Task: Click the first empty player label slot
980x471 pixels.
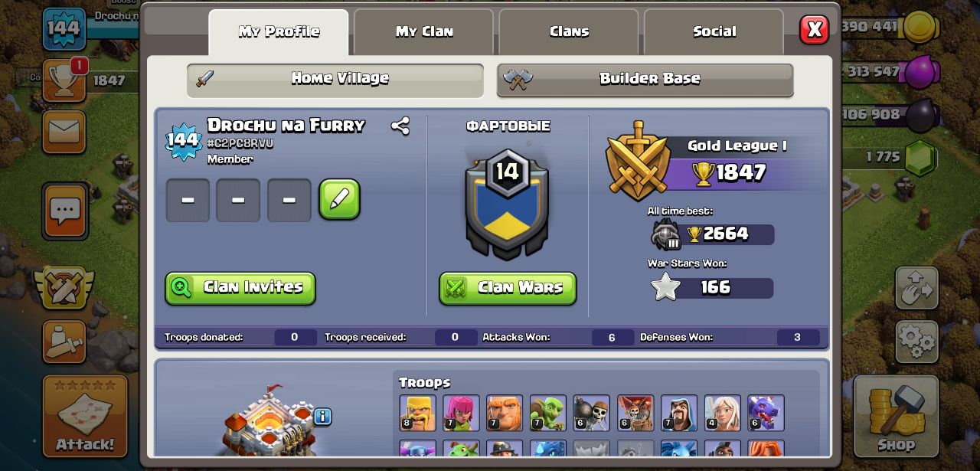Action: (188, 201)
